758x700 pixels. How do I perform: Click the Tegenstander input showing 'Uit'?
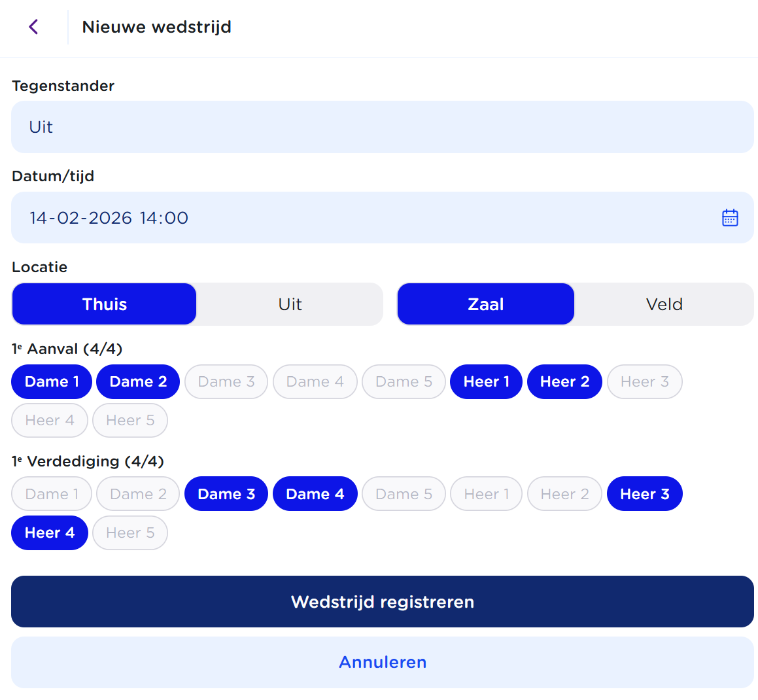(x=383, y=126)
